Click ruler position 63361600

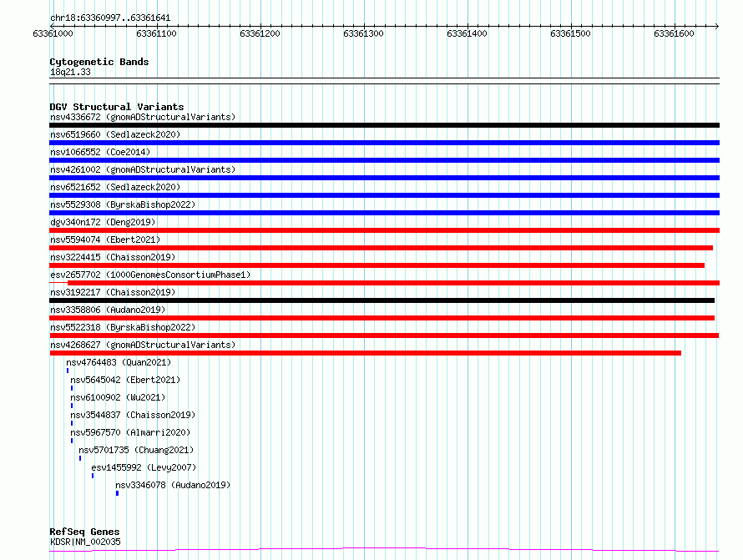click(674, 33)
